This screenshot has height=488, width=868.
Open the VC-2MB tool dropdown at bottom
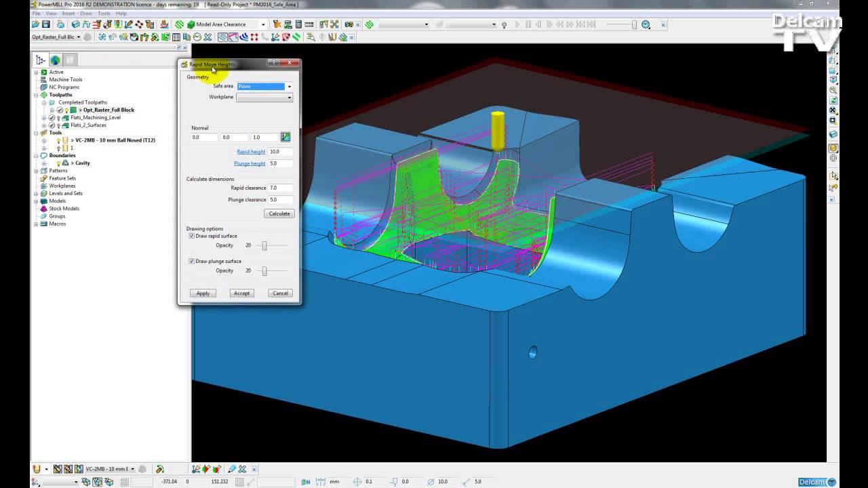pyautogui.click(x=132, y=469)
